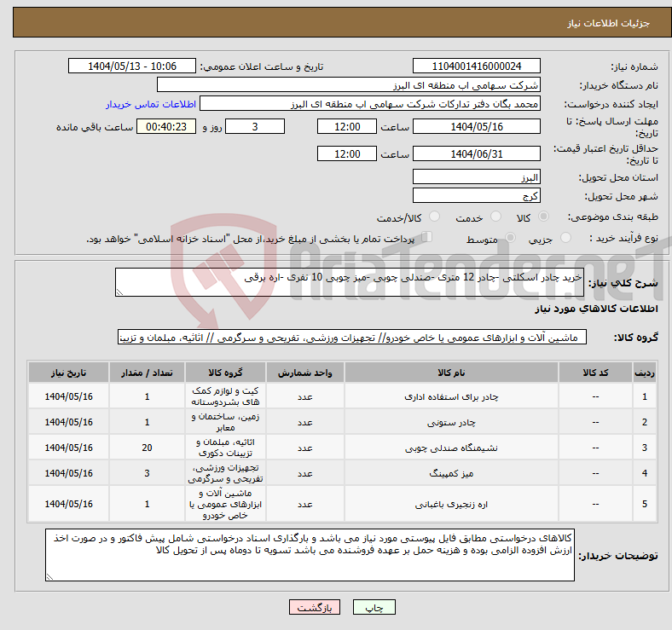Click the remaining days field showing 3

255,126
